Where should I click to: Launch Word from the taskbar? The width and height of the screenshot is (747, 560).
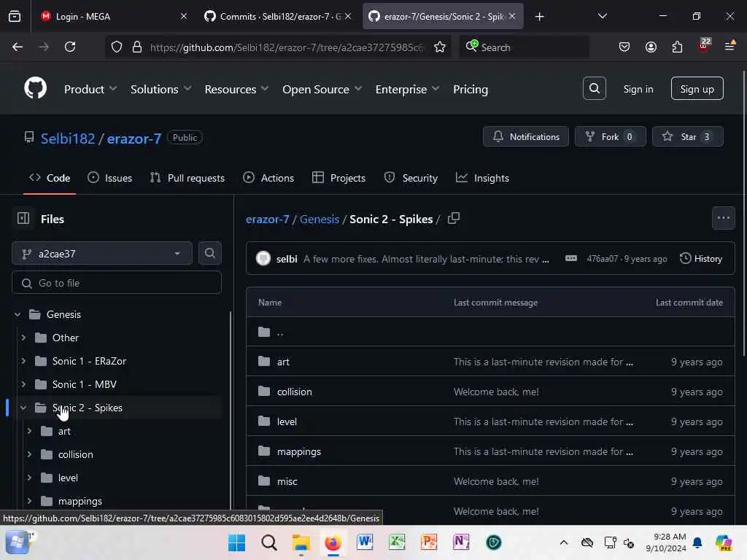365,542
